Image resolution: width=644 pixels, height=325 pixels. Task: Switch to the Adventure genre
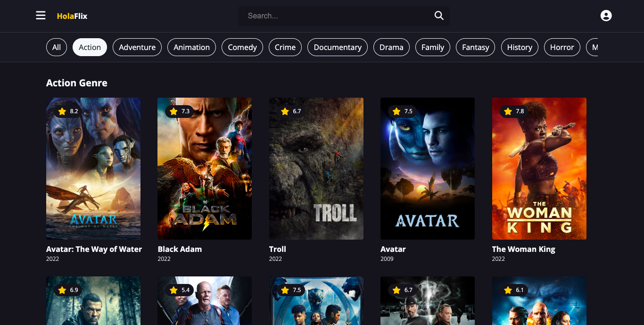point(137,47)
